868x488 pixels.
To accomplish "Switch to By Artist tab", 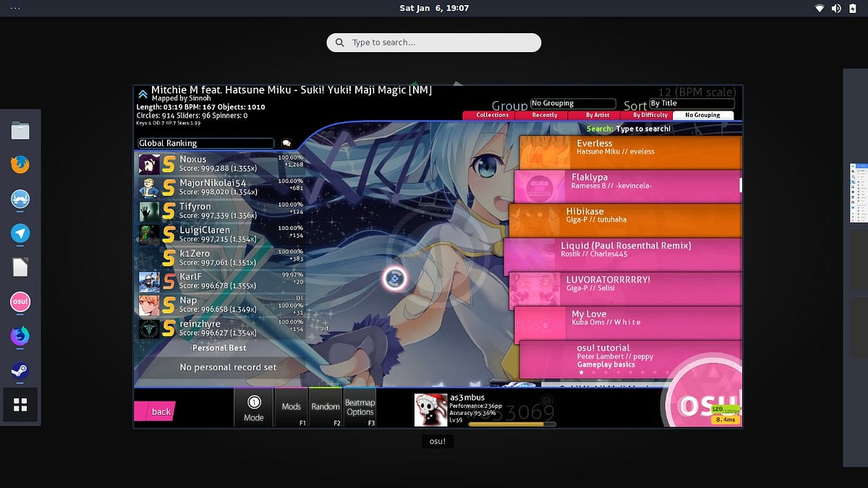I will coord(597,115).
